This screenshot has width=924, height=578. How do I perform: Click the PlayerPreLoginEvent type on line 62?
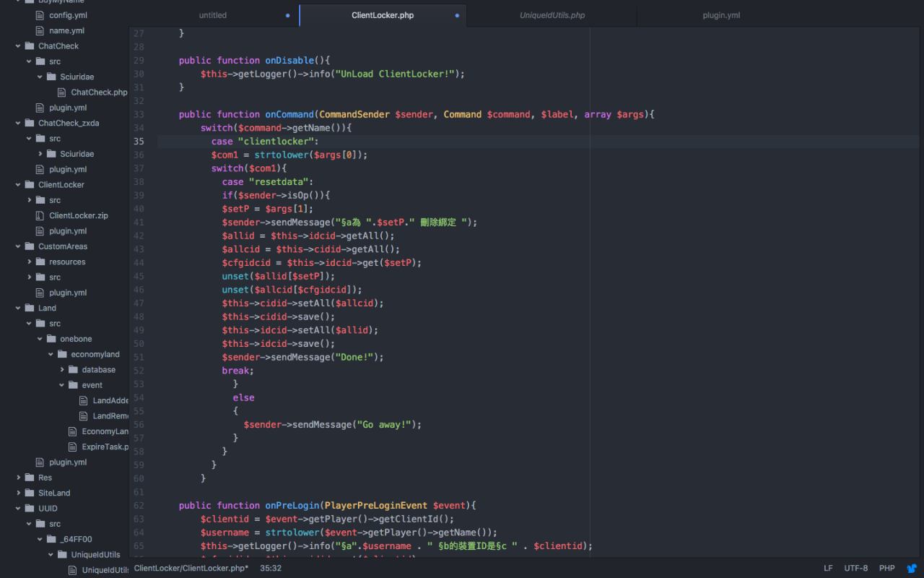tap(376, 506)
